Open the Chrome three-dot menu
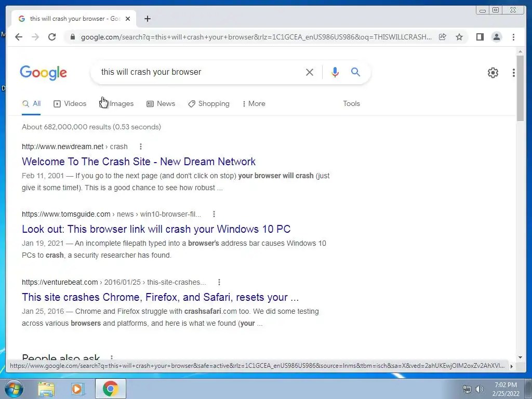This screenshot has width=532, height=399. click(513, 37)
